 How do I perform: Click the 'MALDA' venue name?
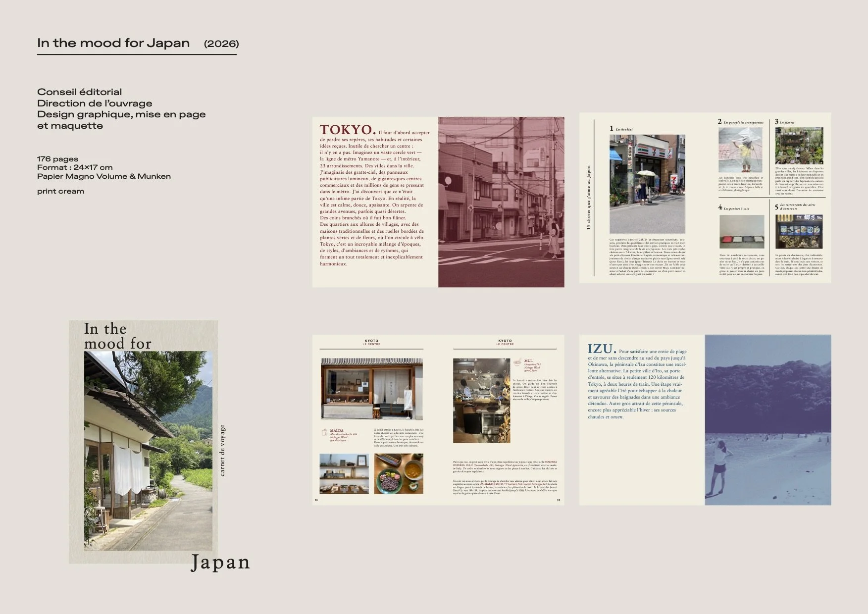coord(337,431)
